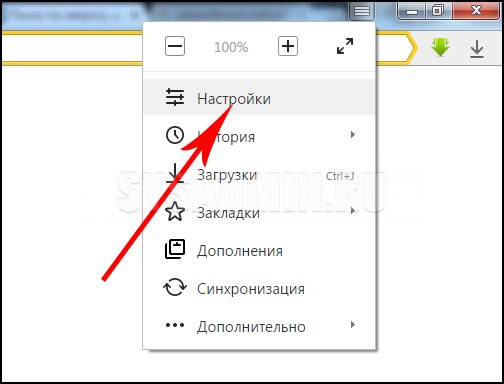Click the 100% zoom level value
The image size is (504, 384).
231,47
